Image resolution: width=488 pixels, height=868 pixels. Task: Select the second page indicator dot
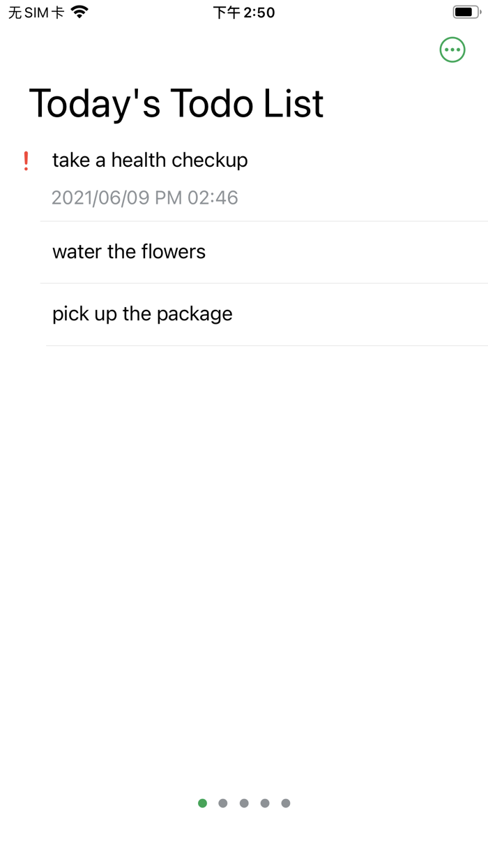coord(223,803)
